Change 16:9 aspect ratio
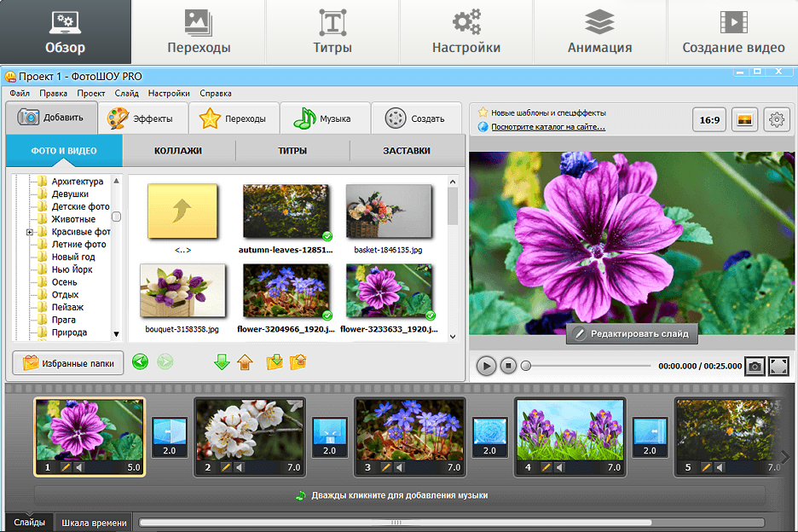 [709, 120]
